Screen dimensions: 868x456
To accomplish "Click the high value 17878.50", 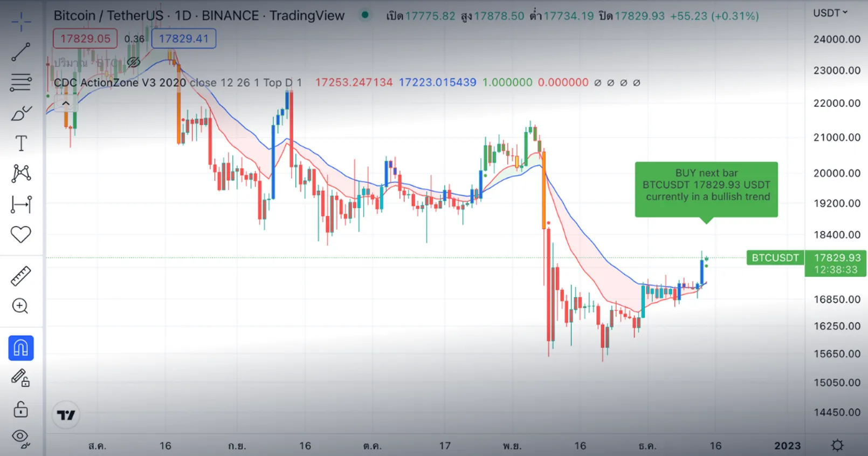I will 499,16.
